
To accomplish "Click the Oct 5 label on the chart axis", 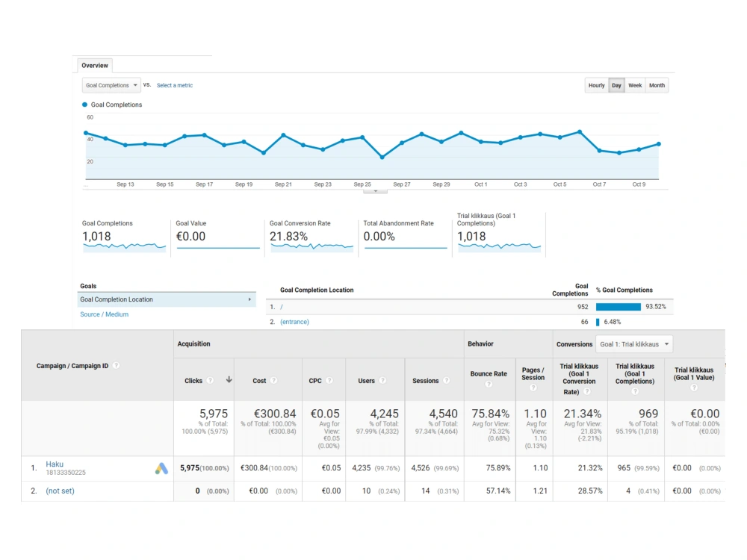I will click(x=560, y=184).
